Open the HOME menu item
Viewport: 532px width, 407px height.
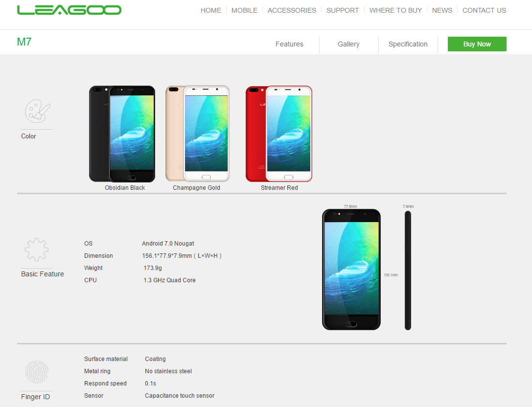[211, 10]
